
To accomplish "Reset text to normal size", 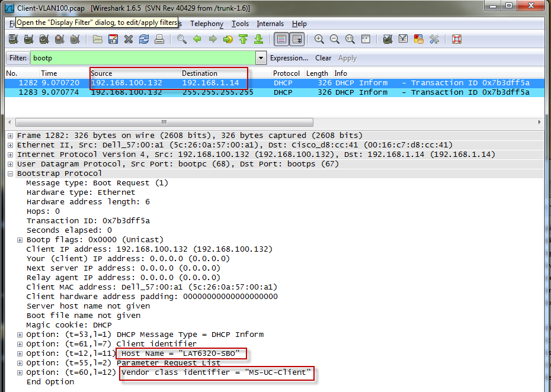I will (350, 39).
